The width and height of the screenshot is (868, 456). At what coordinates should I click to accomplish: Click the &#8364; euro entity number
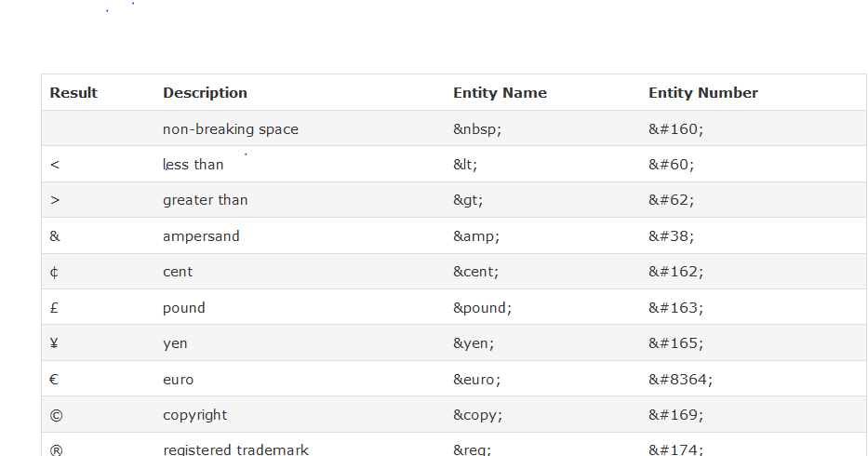[680, 380]
